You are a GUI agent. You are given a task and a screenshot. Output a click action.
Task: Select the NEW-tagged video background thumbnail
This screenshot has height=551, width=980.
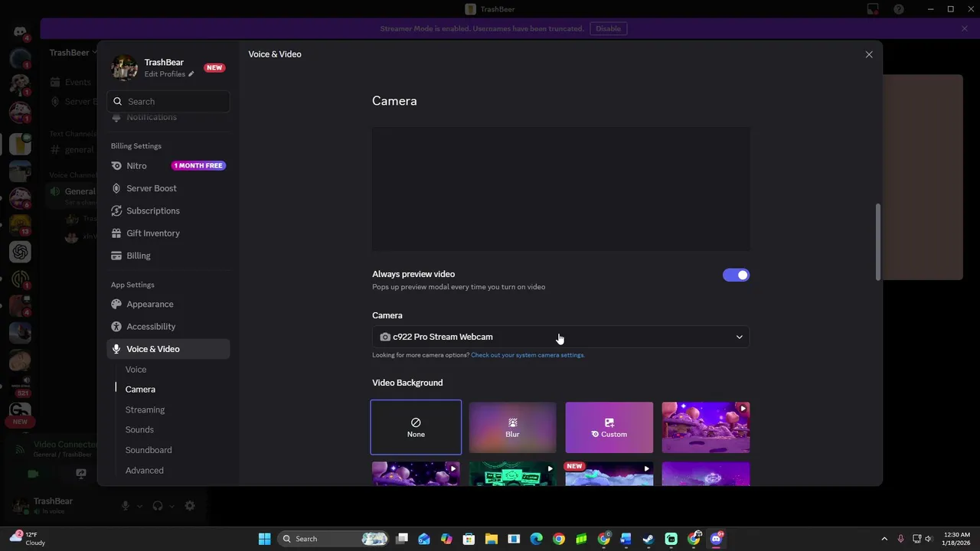pyautogui.click(x=609, y=474)
